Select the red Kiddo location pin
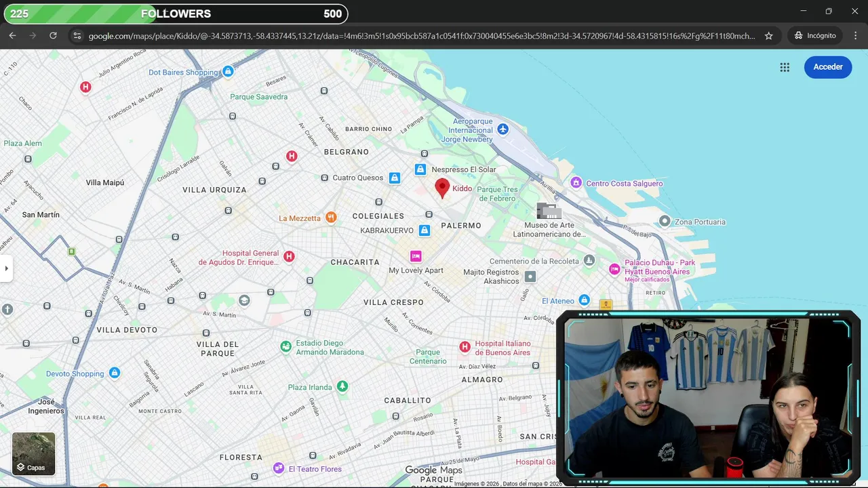The width and height of the screenshot is (868, 488). 442,188
